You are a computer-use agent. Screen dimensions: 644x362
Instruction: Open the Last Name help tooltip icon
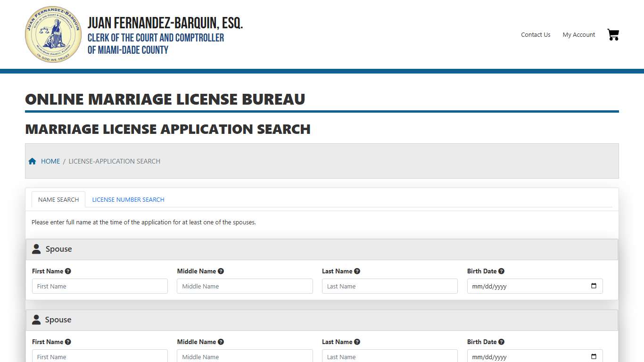tap(357, 271)
